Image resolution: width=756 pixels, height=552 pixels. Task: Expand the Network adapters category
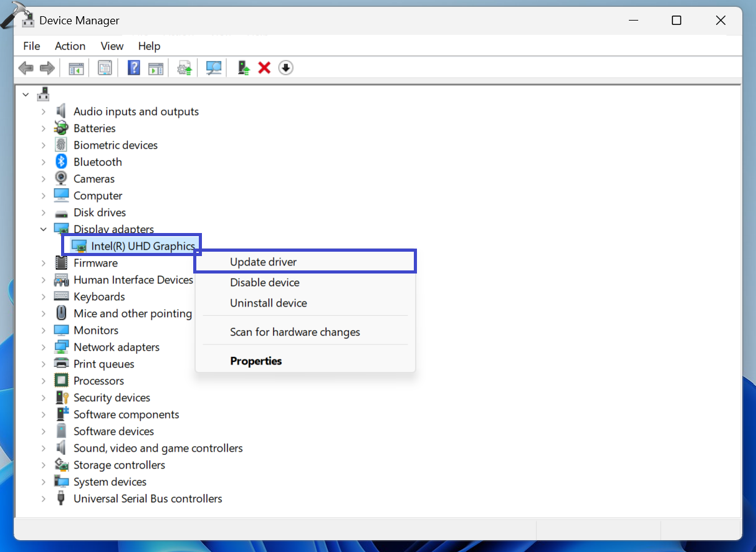pyautogui.click(x=42, y=347)
